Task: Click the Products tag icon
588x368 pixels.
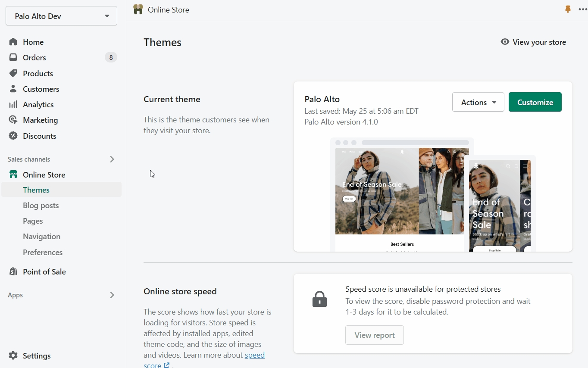Action: click(x=13, y=73)
